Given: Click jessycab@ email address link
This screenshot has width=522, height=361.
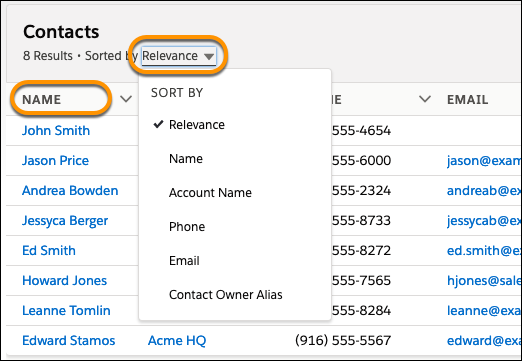Looking at the screenshot, I should (484, 221).
